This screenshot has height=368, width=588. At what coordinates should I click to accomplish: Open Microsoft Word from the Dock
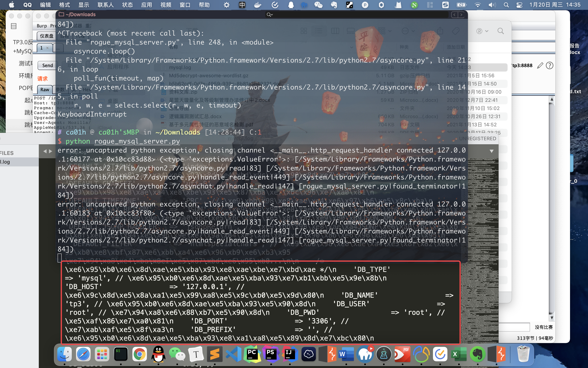point(346,354)
